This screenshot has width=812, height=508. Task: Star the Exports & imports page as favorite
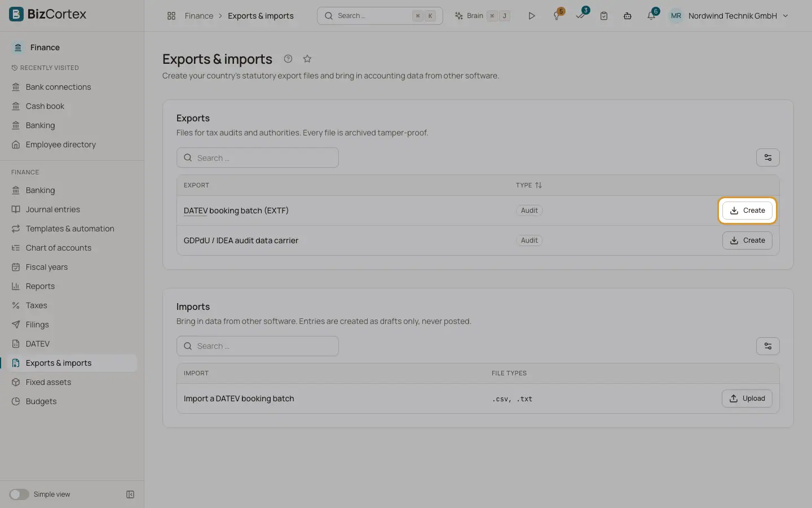click(x=307, y=59)
